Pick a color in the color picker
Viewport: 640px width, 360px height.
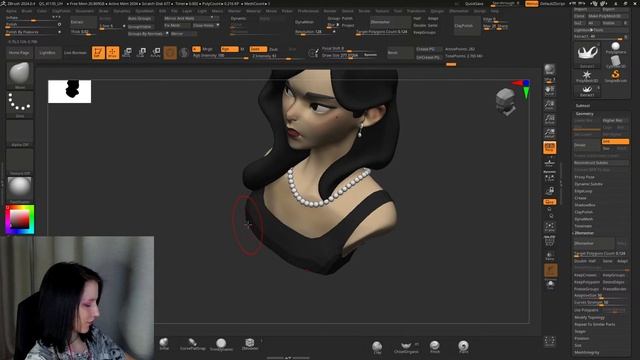coord(20,220)
